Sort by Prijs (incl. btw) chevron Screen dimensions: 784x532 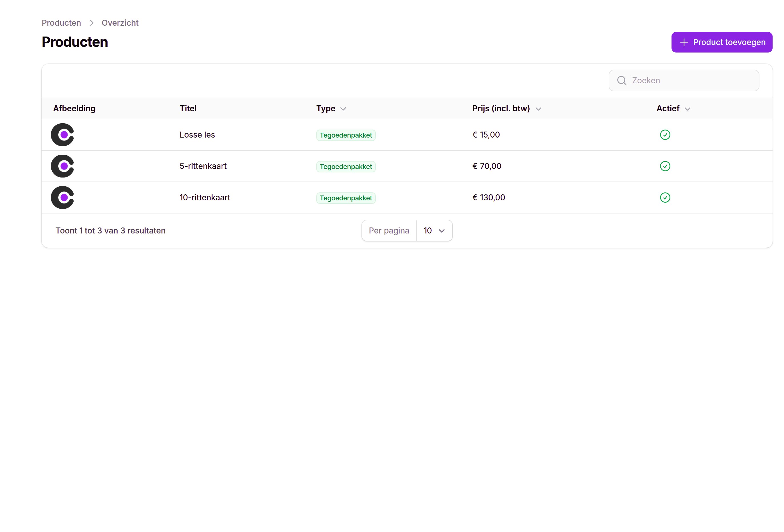(538, 109)
